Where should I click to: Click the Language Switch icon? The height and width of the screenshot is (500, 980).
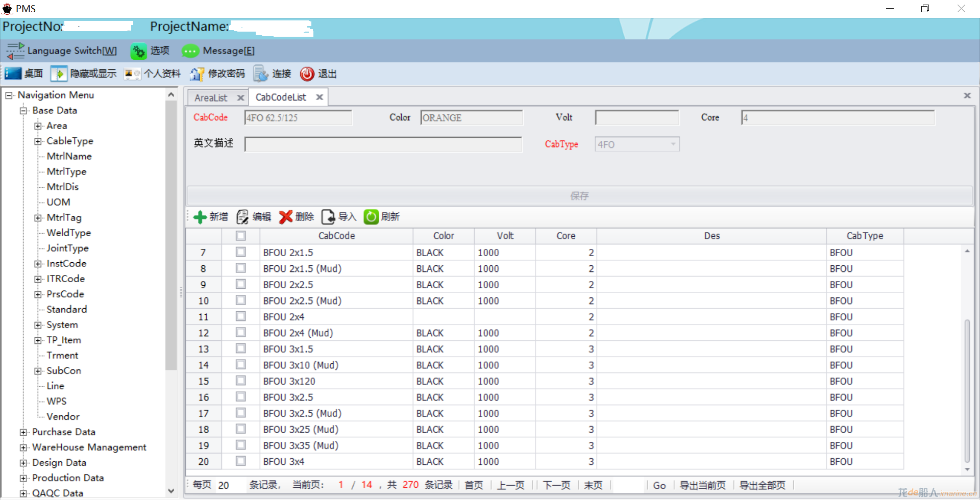15,51
